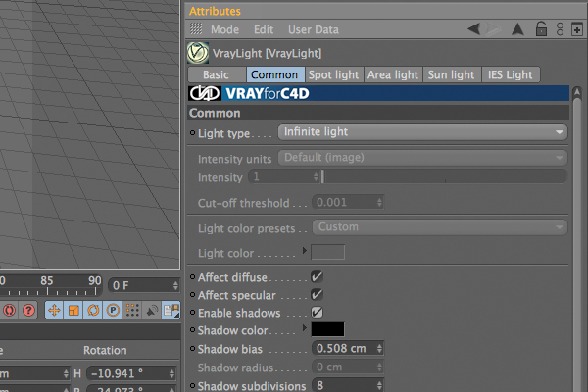
Task: Toggle the Position keyframe move icon
Action: tap(54, 311)
